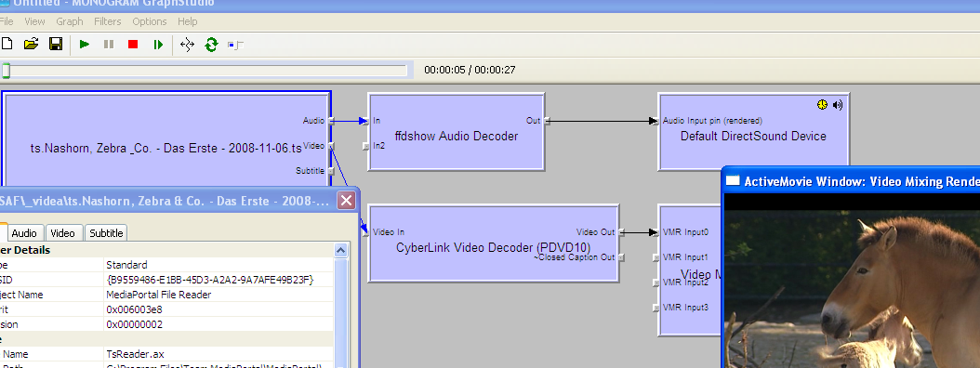Screen dimensions: 980x368
Task: Click the speaker icon on DirectSound Device
Action: 838,105
